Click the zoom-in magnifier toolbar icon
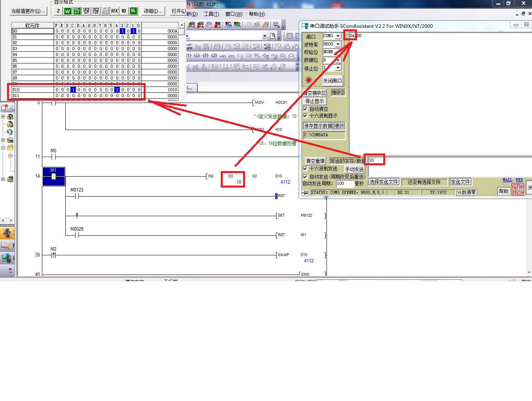532x401 pixels. click(x=283, y=56)
